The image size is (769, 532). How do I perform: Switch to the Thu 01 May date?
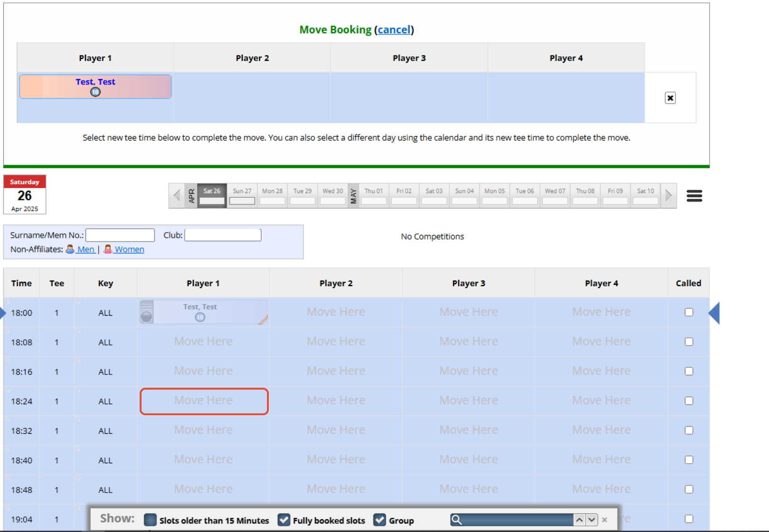coord(373,196)
